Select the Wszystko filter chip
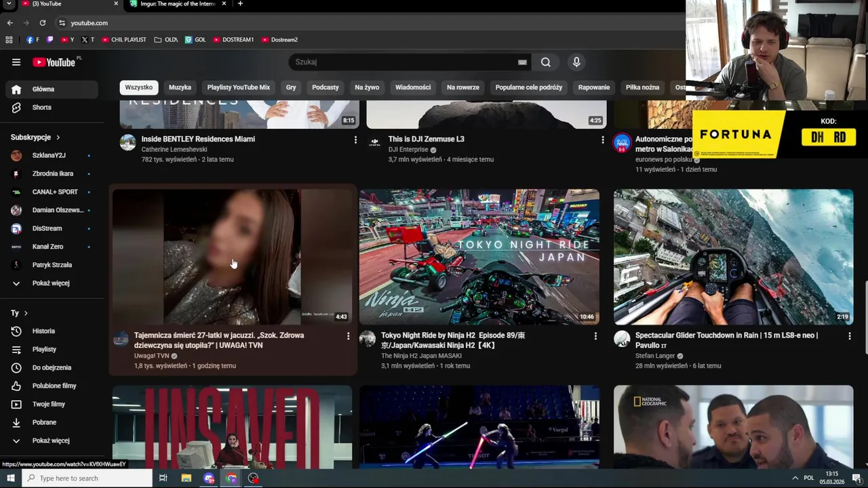The image size is (868, 488). [x=139, y=87]
